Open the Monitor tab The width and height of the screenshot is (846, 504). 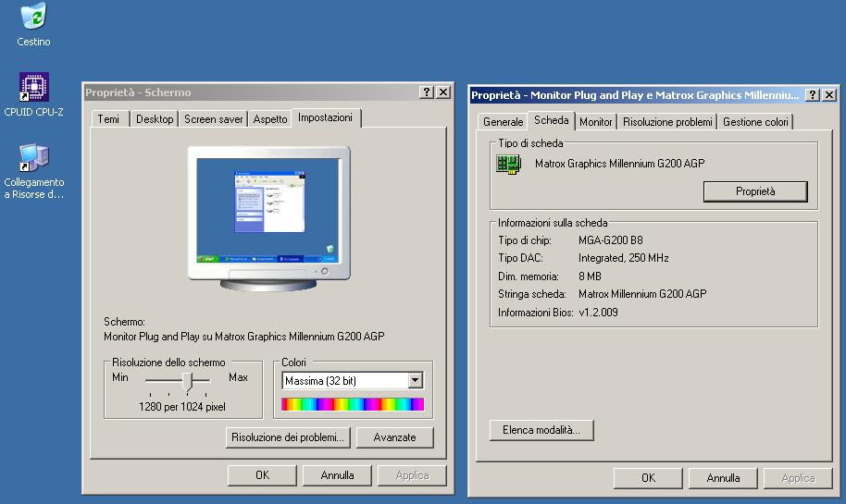pos(596,122)
